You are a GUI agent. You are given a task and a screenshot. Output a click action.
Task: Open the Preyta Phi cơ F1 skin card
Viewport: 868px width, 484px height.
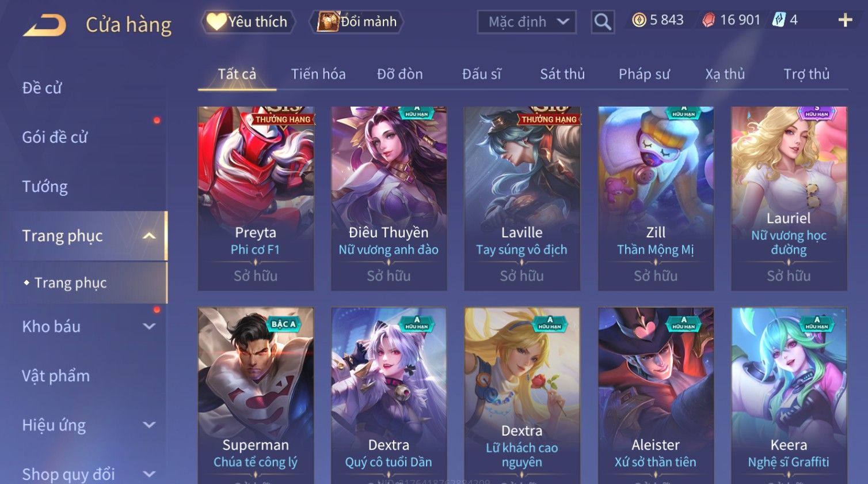click(256, 198)
